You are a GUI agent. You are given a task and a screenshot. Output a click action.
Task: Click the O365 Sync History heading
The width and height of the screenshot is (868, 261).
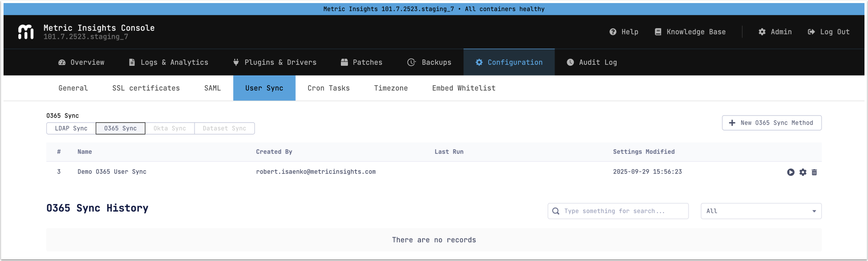97,208
